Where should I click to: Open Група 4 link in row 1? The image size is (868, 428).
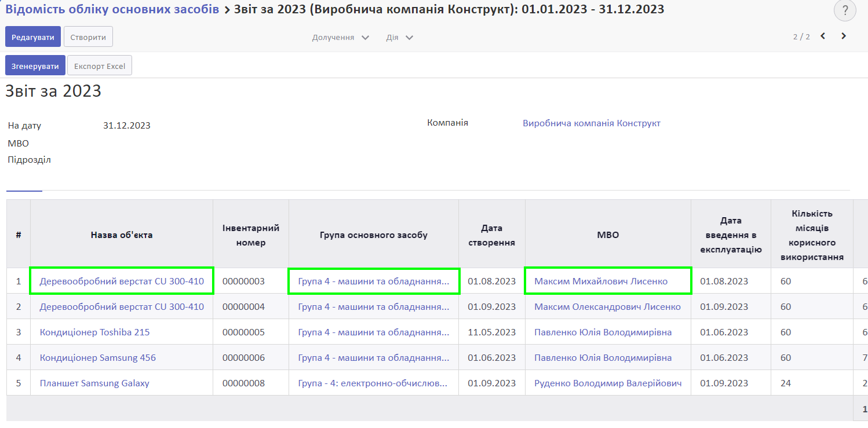pyautogui.click(x=374, y=281)
